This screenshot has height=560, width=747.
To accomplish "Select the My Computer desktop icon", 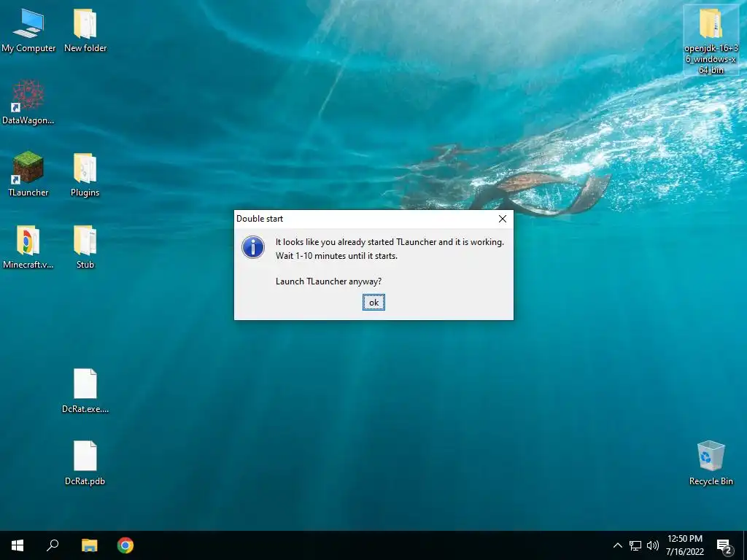I will pos(28,31).
